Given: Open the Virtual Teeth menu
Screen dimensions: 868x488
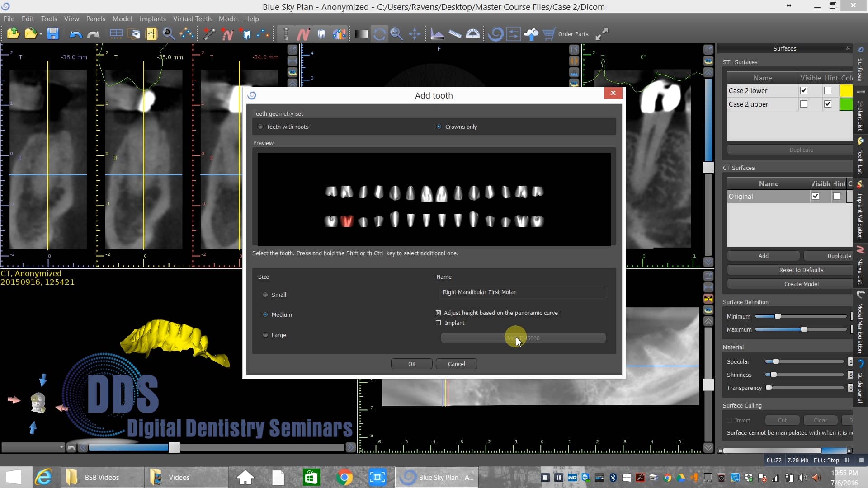Looking at the screenshot, I should point(192,19).
